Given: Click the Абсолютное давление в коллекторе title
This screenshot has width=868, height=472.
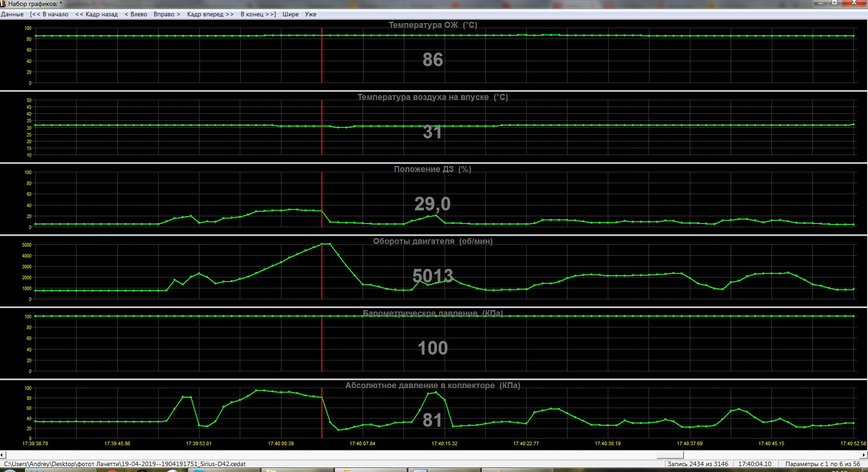Looking at the screenshot, I should (433, 385).
